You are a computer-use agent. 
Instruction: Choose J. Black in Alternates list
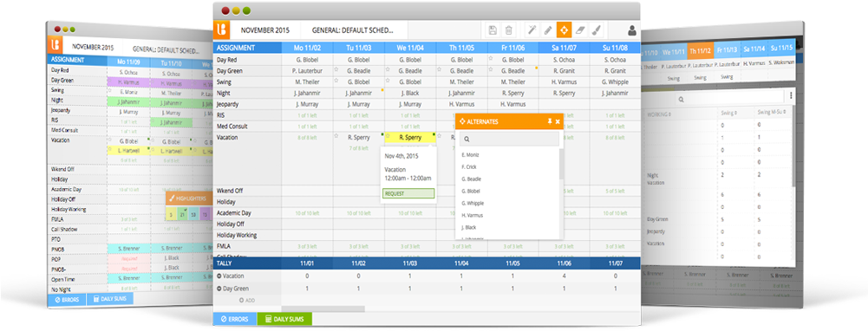click(x=469, y=227)
